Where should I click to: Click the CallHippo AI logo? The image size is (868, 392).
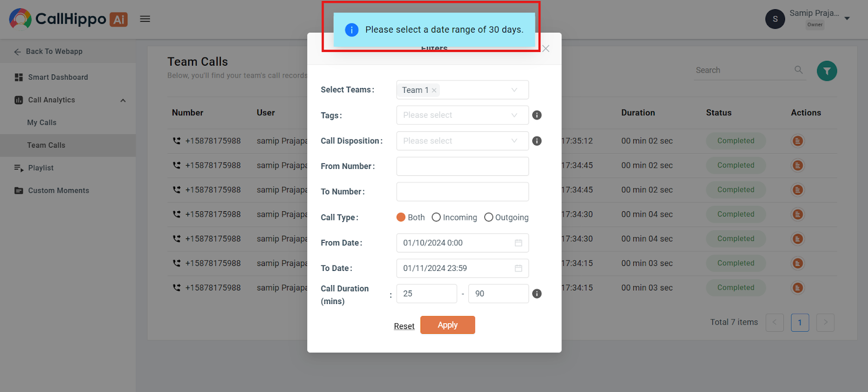coord(68,19)
